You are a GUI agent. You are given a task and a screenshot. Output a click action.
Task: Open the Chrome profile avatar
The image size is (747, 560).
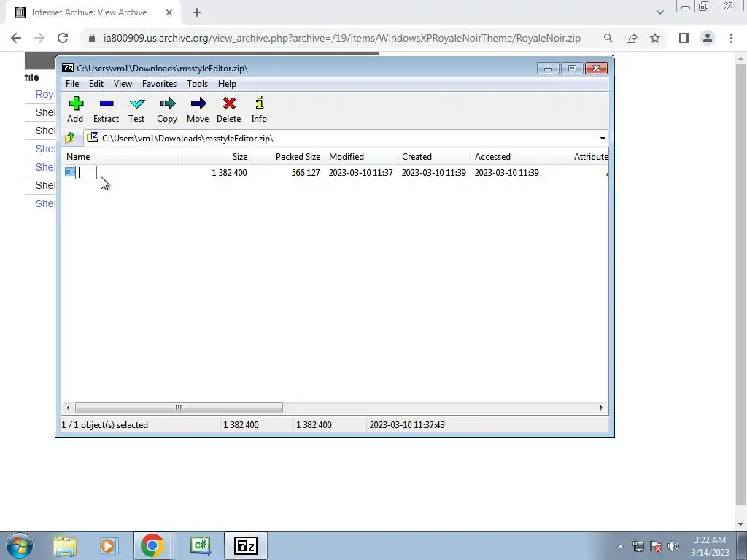point(708,38)
